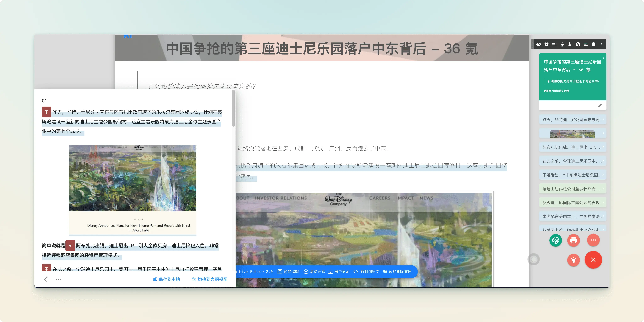This screenshot has height=322, width=644.
Task: Open three-dots menu in popup footer
Action: (x=58, y=279)
